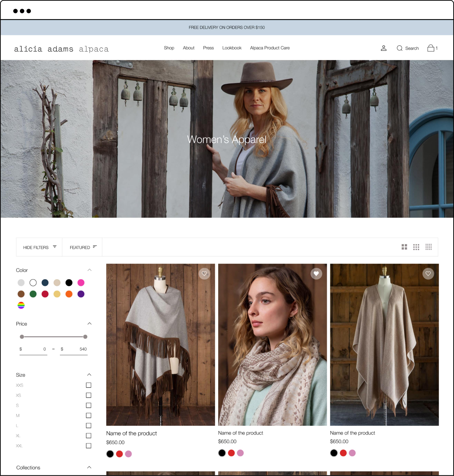Select the beige color filter
The image size is (454, 476).
pyautogui.click(x=57, y=283)
